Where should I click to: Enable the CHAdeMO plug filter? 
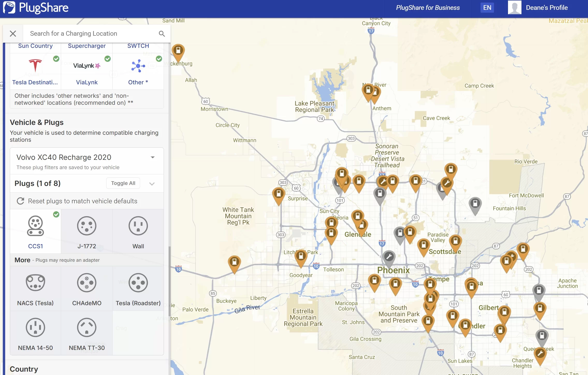(x=87, y=289)
